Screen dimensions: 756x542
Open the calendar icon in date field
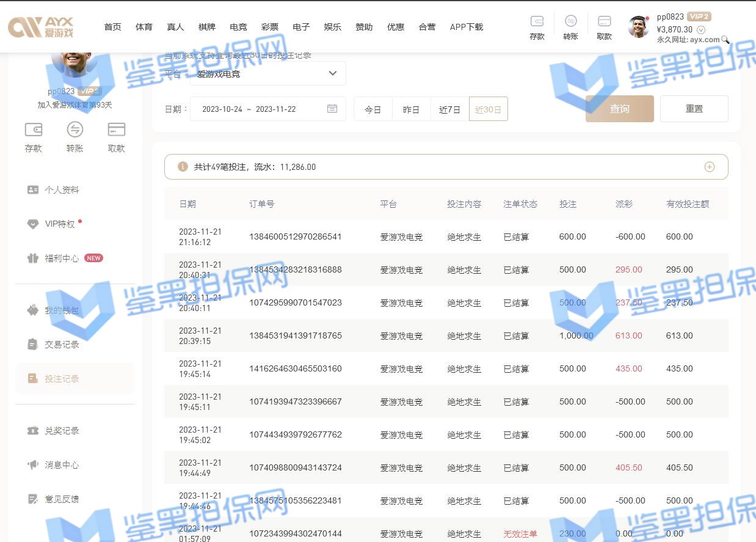[332, 109]
